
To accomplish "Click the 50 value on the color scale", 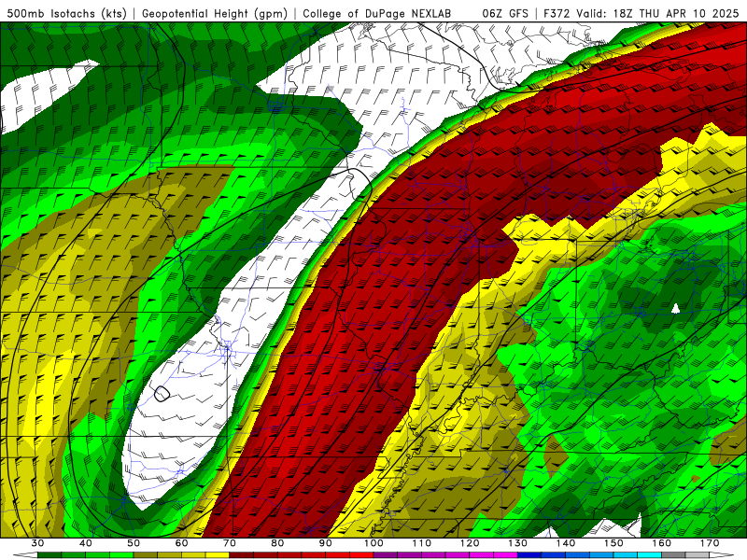I will click(x=134, y=543).
